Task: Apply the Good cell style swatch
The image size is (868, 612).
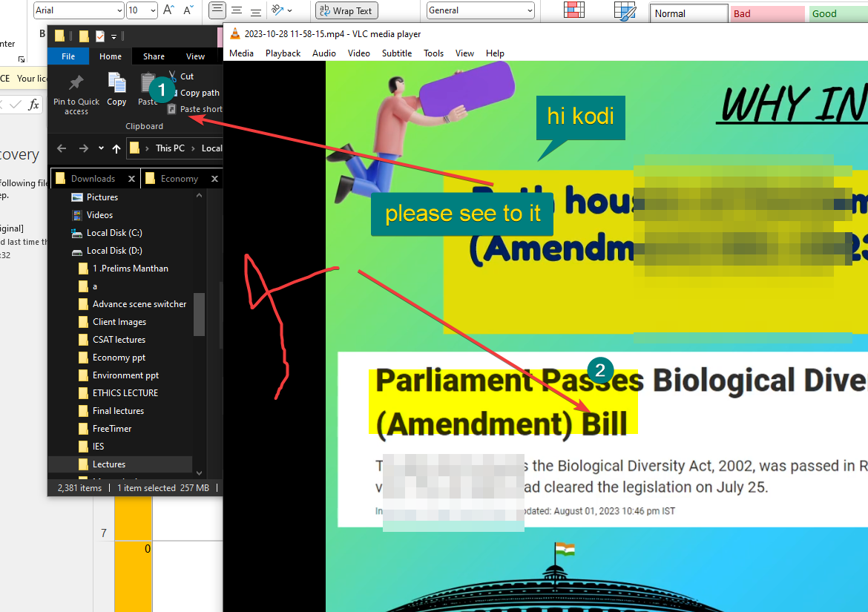Action: tap(838, 13)
